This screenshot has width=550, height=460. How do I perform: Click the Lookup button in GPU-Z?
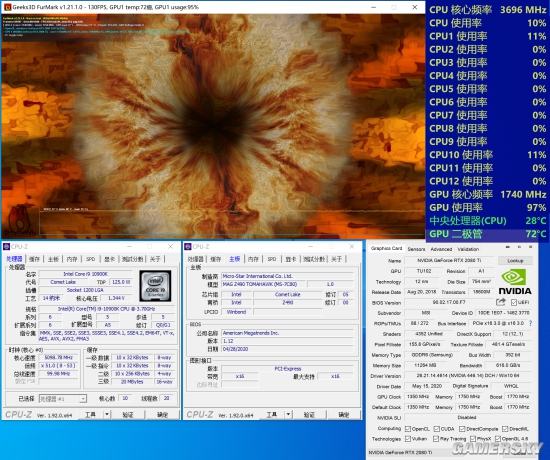click(515, 261)
